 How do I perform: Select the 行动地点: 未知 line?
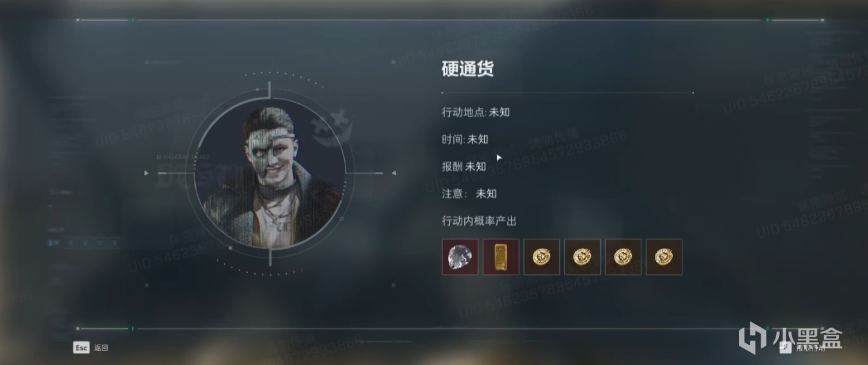click(476, 112)
